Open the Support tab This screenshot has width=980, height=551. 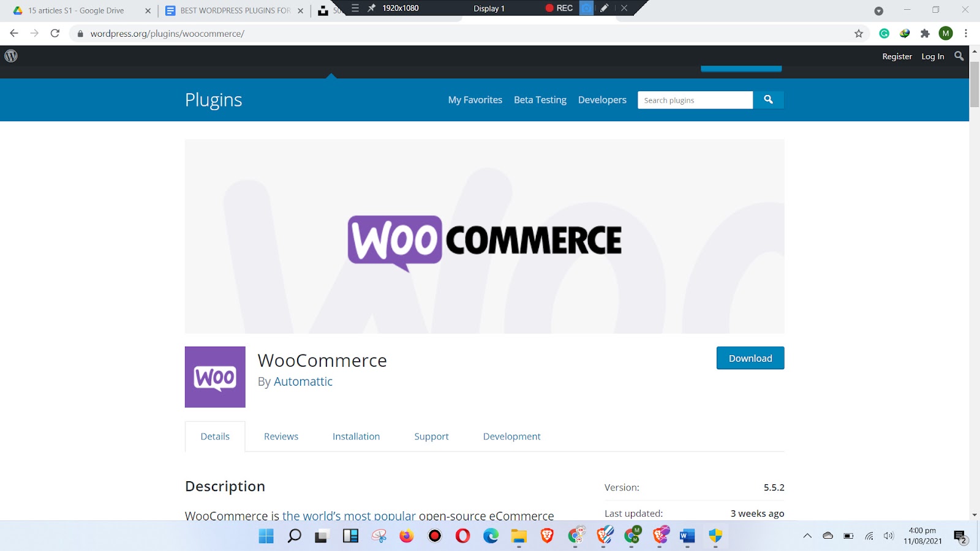point(431,437)
